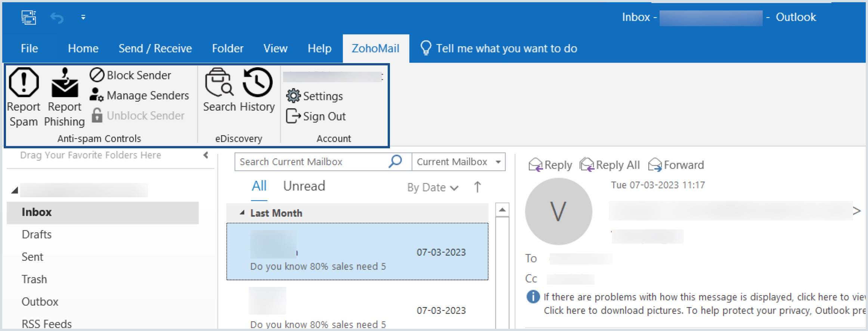Open the Send / Receive tab

[155, 49]
